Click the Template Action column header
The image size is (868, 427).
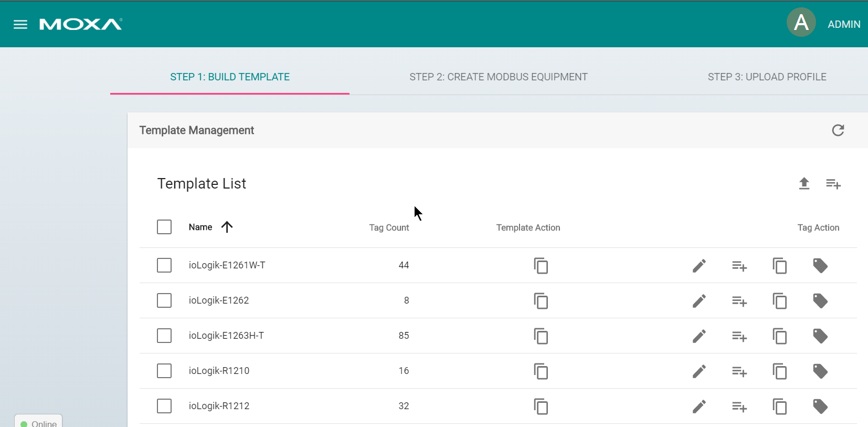coord(528,227)
